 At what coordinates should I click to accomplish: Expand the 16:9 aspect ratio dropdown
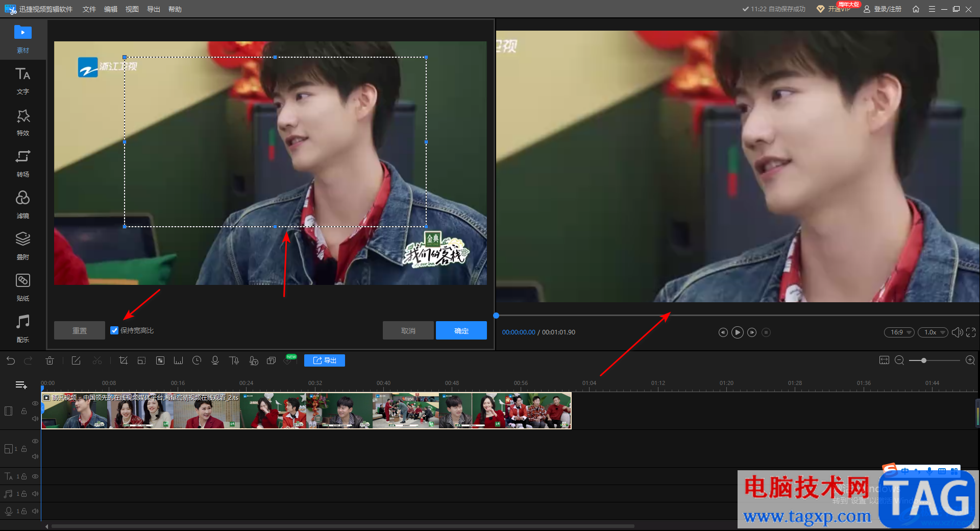[899, 332]
